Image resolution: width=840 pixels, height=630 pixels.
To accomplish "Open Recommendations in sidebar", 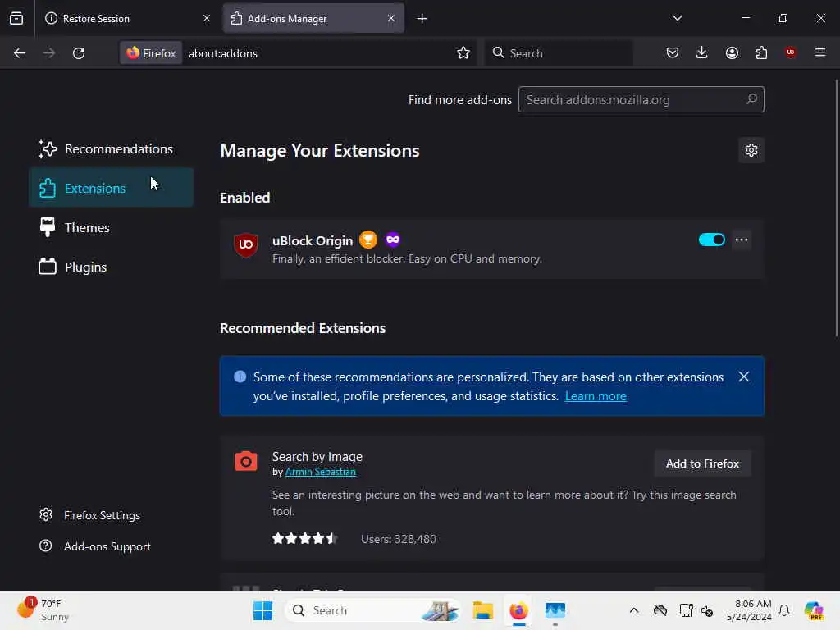I will (x=111, y=149).
